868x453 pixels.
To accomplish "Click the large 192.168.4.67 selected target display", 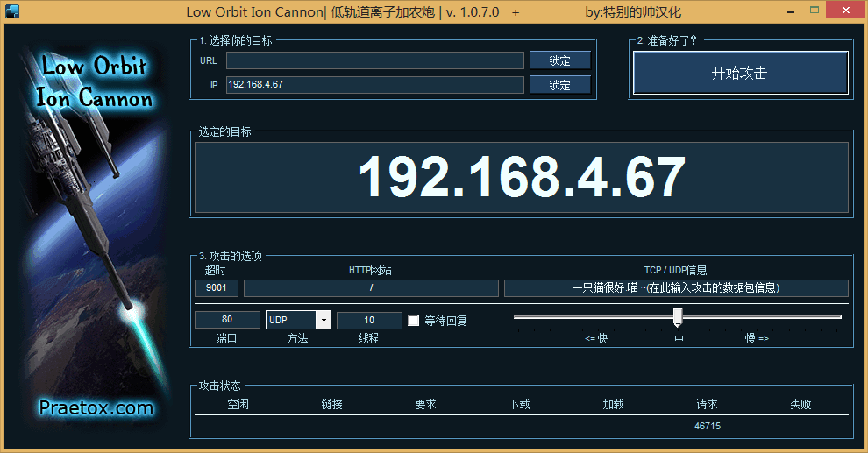I will click(x=522, y=177).
